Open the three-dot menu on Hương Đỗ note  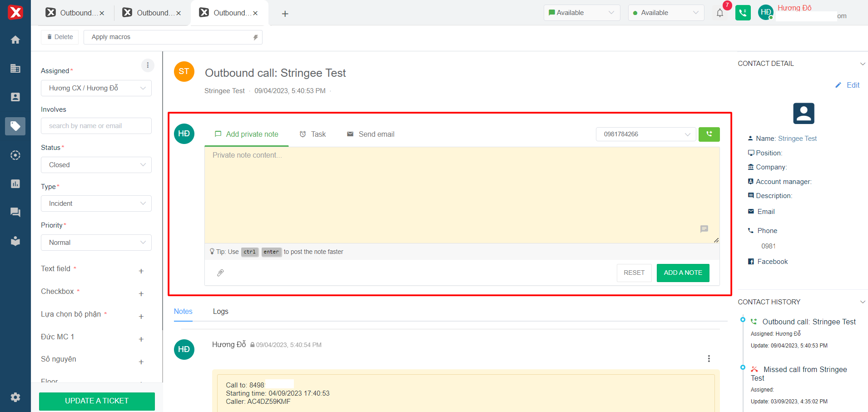tap(709, 359)
